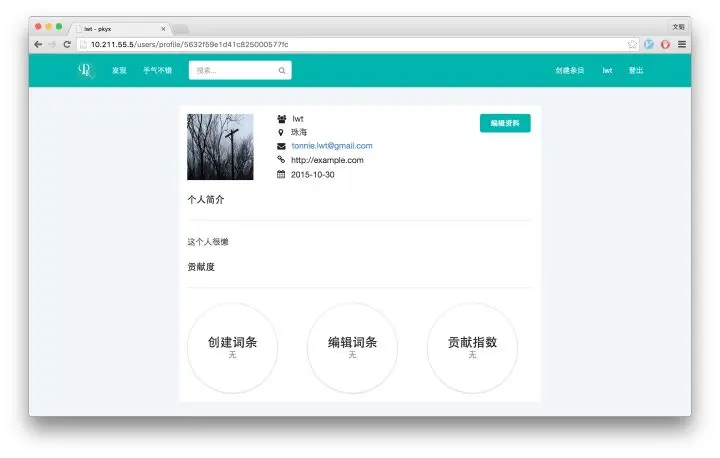Click the site logo in the teal navbar
The image size is (720, 458).
click(x=85, y=70)
